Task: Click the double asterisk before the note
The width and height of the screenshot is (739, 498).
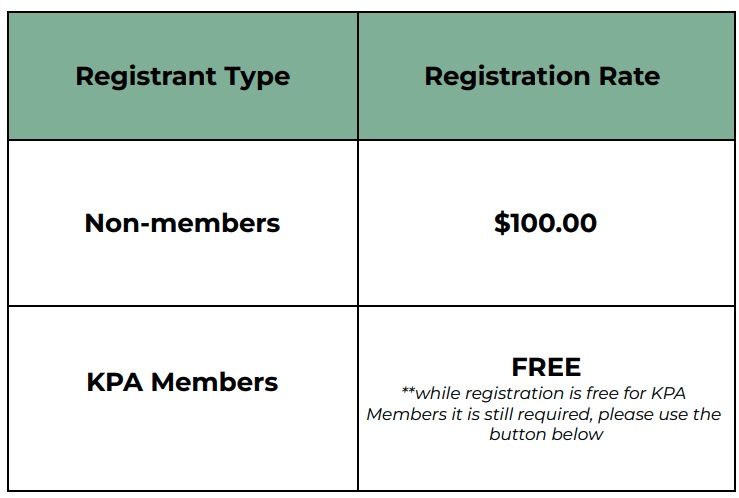Action: [407, 392]
